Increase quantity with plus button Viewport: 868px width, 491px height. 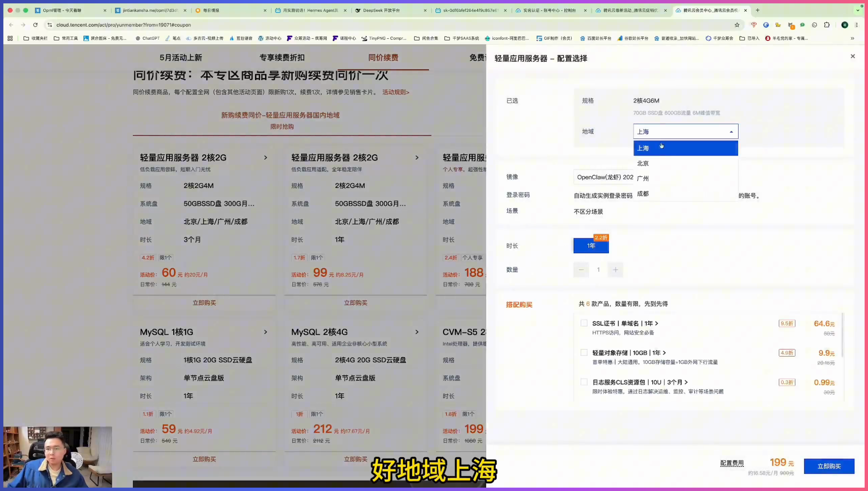point(615,270)
